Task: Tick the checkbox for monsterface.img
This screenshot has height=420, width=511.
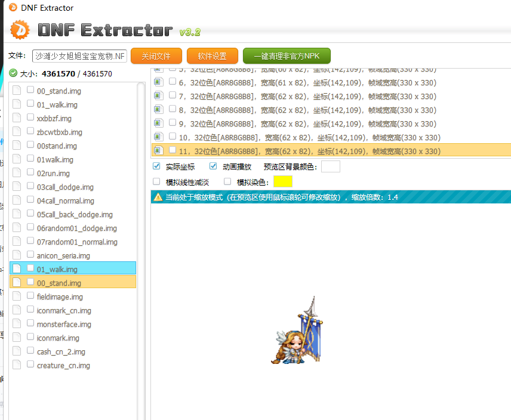Action: [x=30, y=323]
